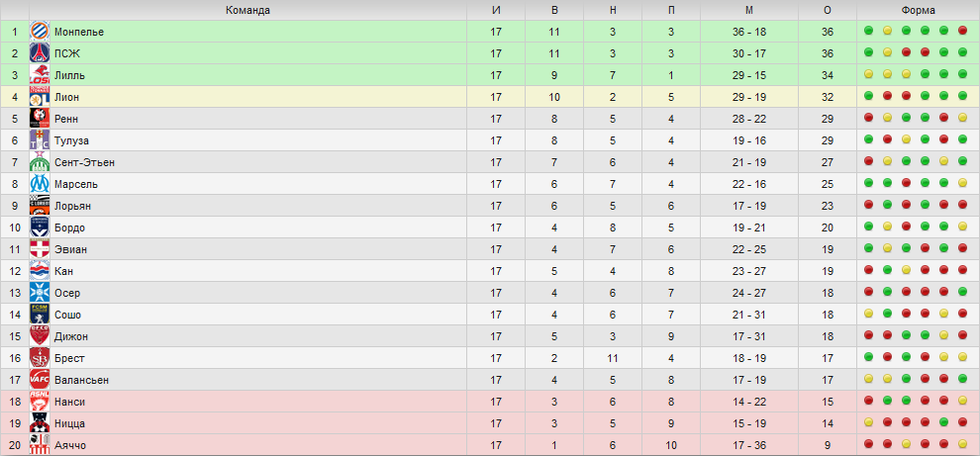Click the Бордо team crest
This screenshot has height=456, width=980.
(x=40, y=228)
